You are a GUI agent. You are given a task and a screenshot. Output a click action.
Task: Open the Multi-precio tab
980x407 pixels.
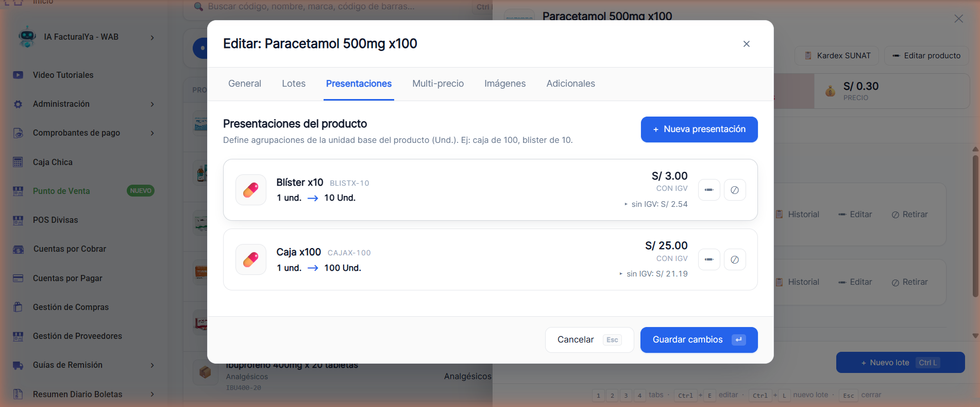(x=438, y=84)
